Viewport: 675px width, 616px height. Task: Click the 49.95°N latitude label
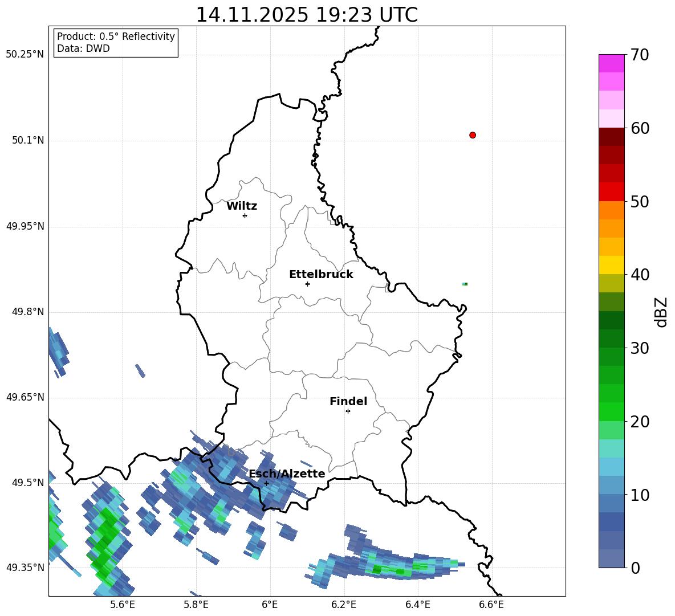[x=25, y=226]
